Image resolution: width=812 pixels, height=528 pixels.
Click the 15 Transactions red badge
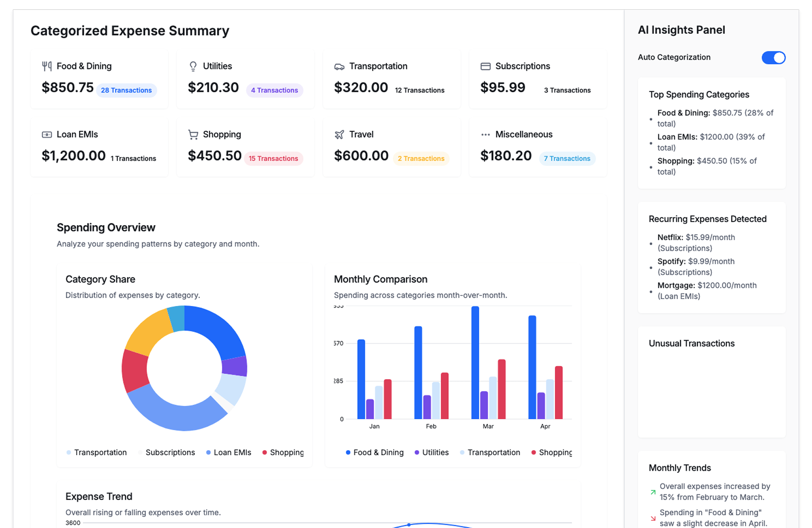tap(273, 159)
